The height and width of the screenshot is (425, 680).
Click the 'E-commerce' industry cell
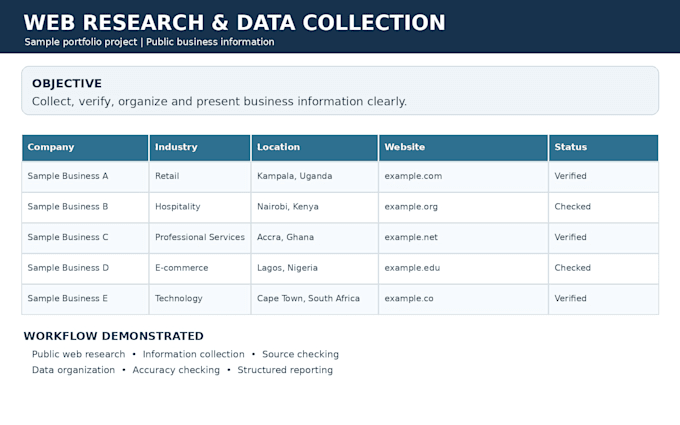200,268
